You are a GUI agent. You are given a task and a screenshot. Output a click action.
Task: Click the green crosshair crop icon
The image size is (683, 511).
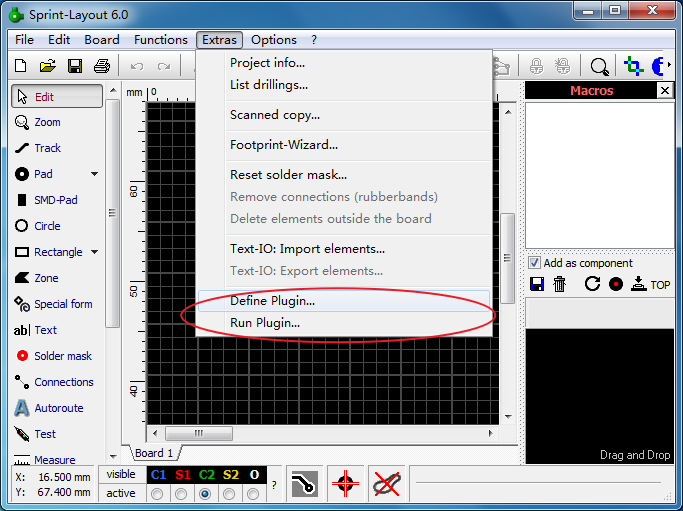(x=634, y=66)
